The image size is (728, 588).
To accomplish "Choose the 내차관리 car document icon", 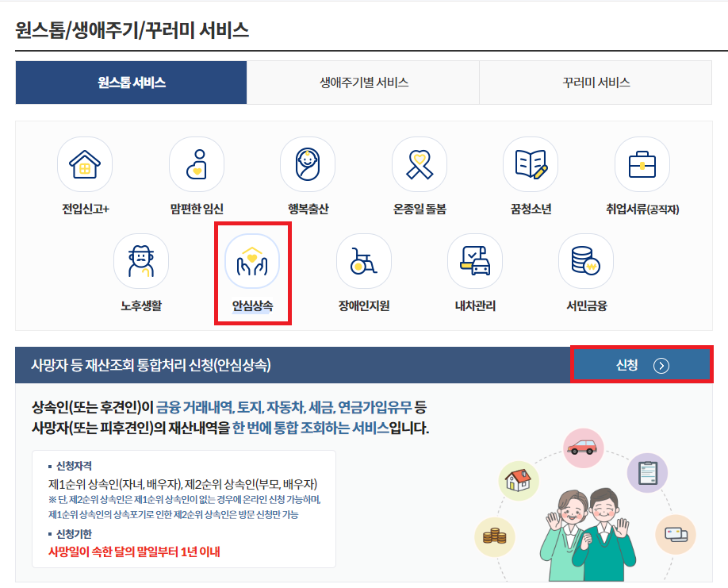I will pyautogui.click(x=475, y=261).
